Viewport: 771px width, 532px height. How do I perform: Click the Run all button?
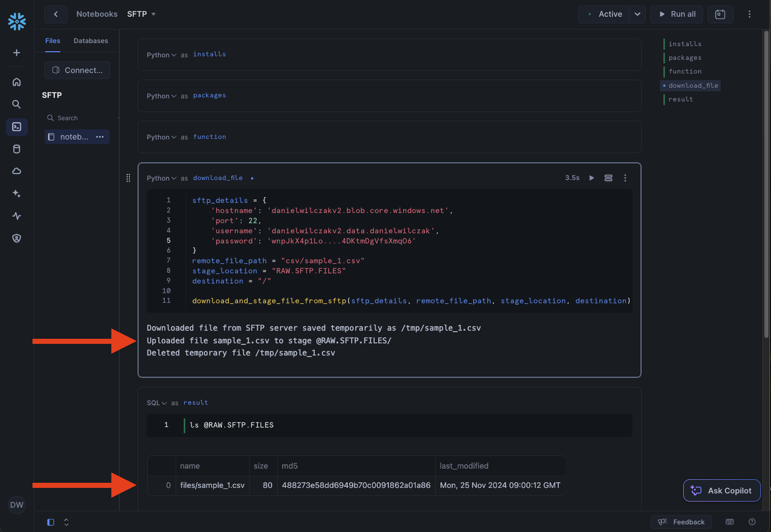click(x=677, y=14)
